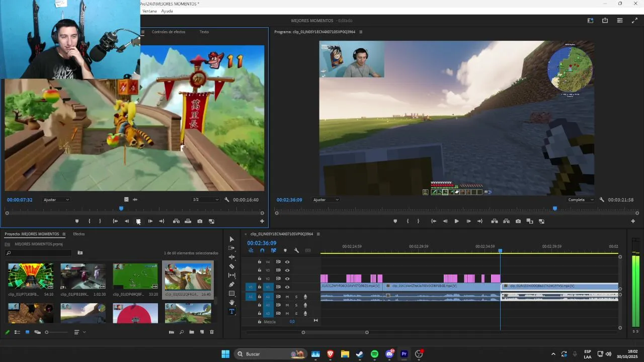The image size is (644, 362).
Task: Open Source monitor settings wrench
Action: tap(227, 200)
